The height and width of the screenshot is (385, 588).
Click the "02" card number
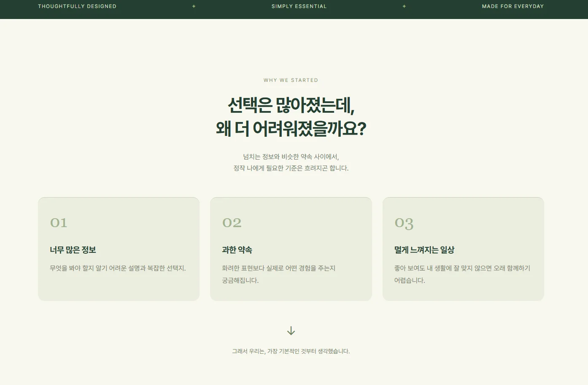[x=232, y=222]
